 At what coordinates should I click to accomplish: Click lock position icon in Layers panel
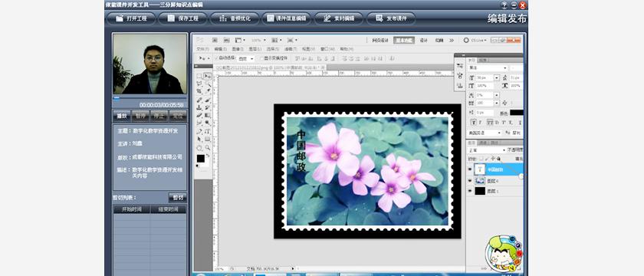(x=492, y=158)
